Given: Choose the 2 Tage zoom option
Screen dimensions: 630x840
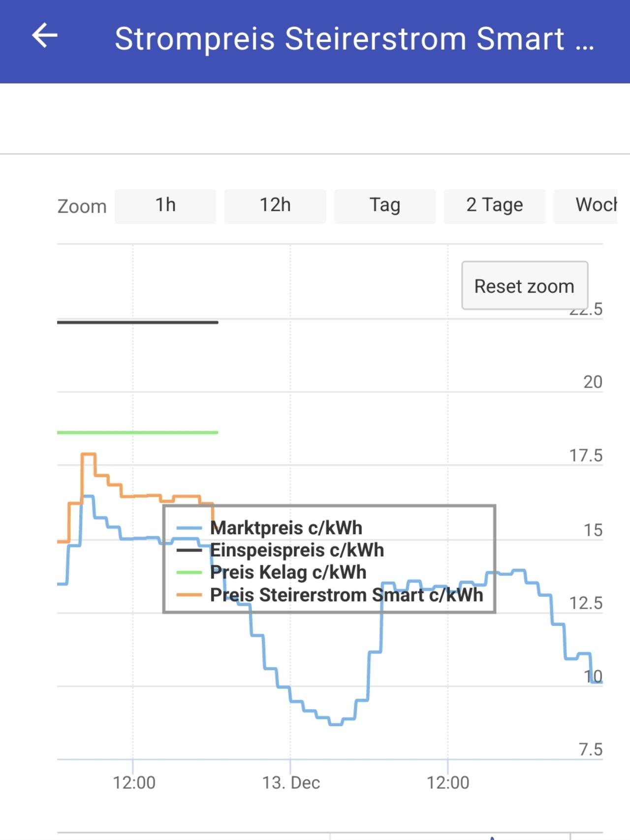Looking at the screenshot, I should click(495, 206).
